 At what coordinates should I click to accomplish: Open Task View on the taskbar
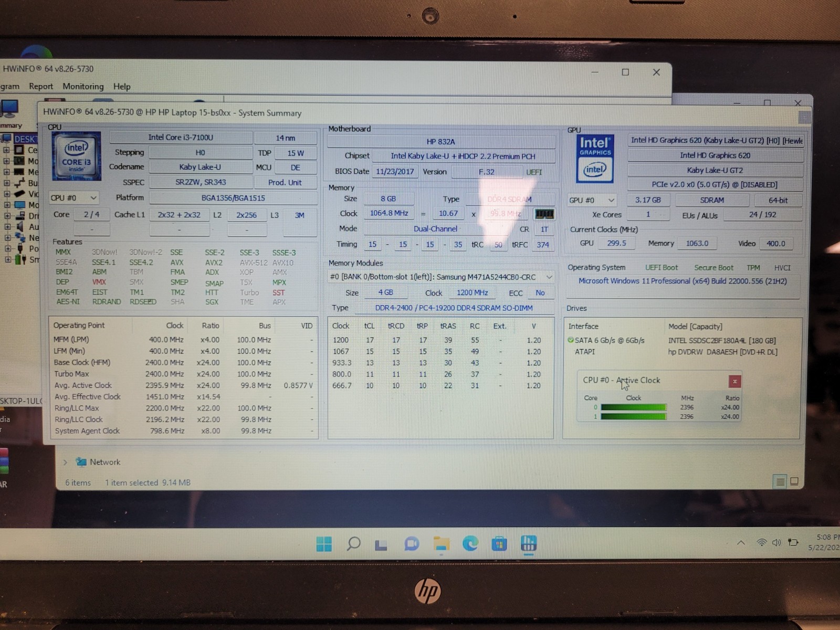pyautogui.click(x=381, y=545)
